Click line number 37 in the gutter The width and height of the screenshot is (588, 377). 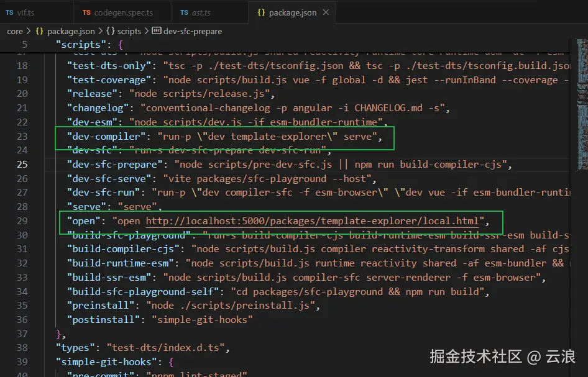pyautogui.click(x=22, y=334)
